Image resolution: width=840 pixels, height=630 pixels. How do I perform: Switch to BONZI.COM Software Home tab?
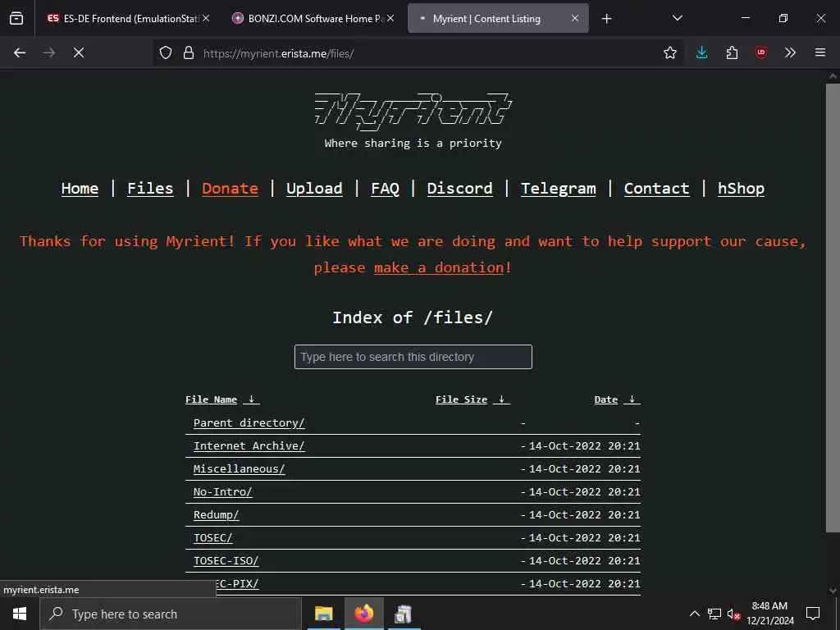tap(313, 18)
